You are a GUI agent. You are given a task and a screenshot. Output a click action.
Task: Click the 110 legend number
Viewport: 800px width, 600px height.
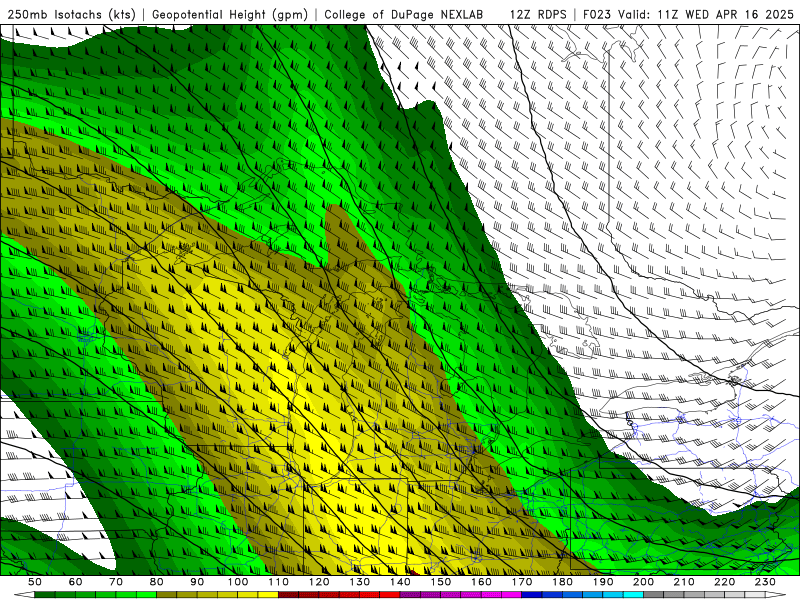279,582
